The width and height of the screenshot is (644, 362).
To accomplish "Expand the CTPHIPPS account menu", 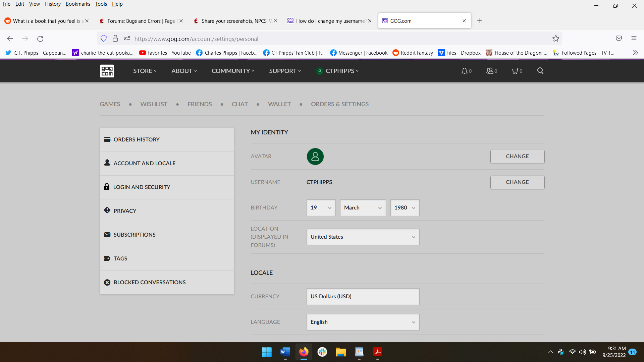I will click(x=338, y=71).
